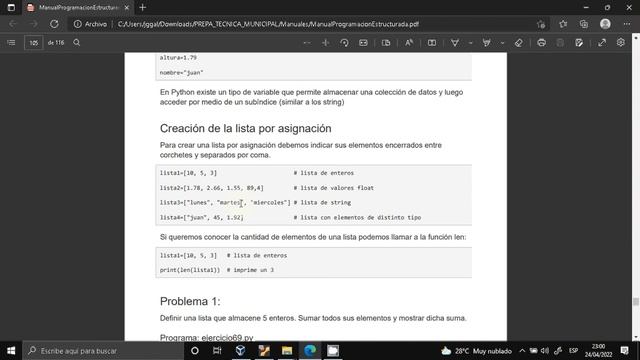The height and width of the screenshot is (360, 640).
Task: Open a new browser tab
Action: point(142,7)
